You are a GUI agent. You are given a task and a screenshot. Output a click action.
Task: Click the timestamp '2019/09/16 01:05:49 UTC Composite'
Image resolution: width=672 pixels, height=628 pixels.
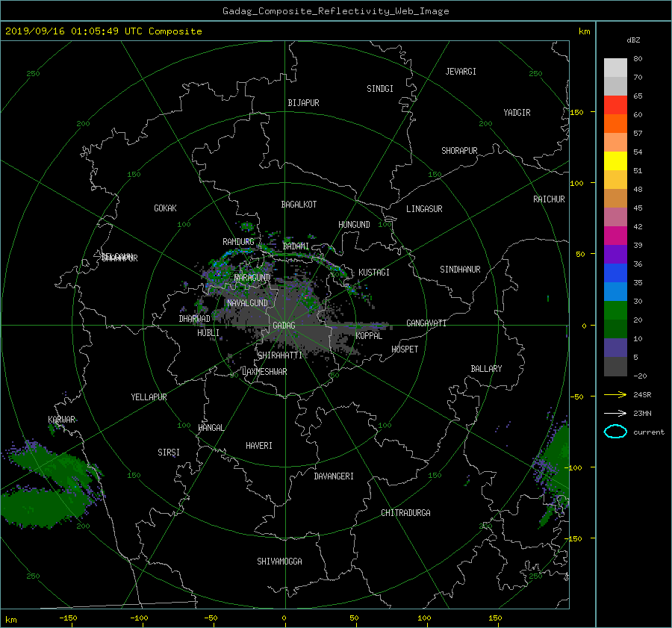103,31
